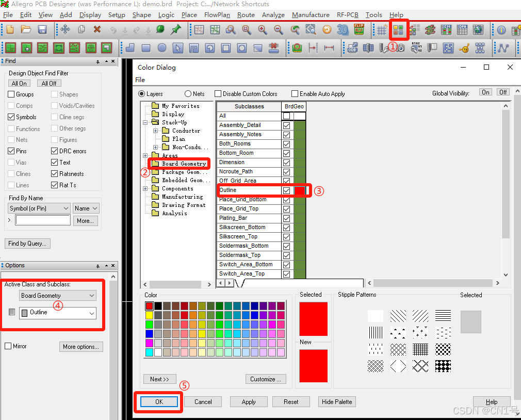
Task: Save the design with the floppy disk icon
Action: coord(42,29)
